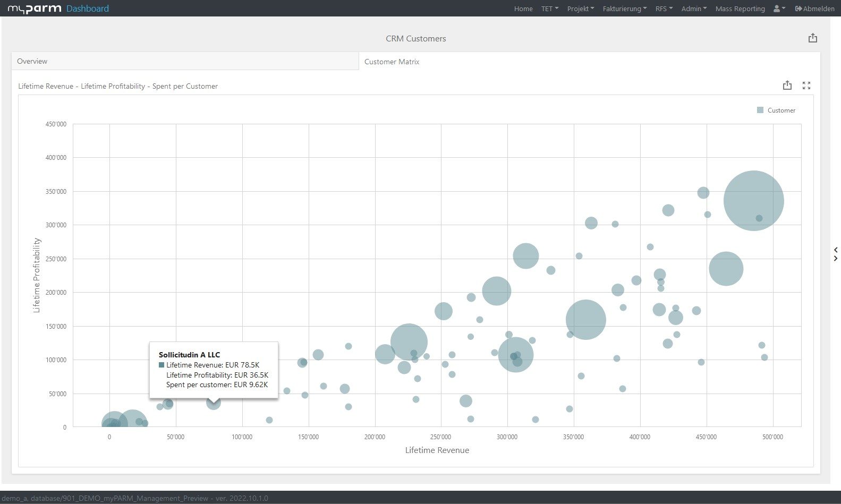Open the user profile icon menu
Viewport: 841px width, 504px height.
[779, 8]
